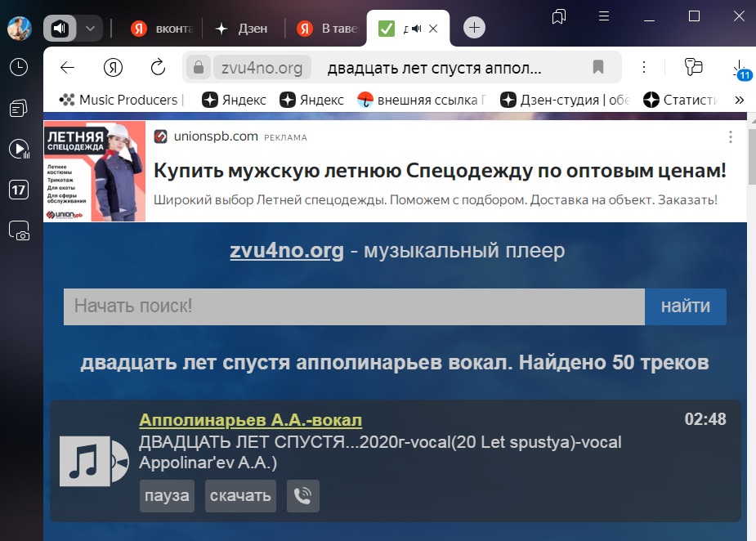Click the track duration 02:48
This screenshot has height=541, width=756.
click(705, 419)
